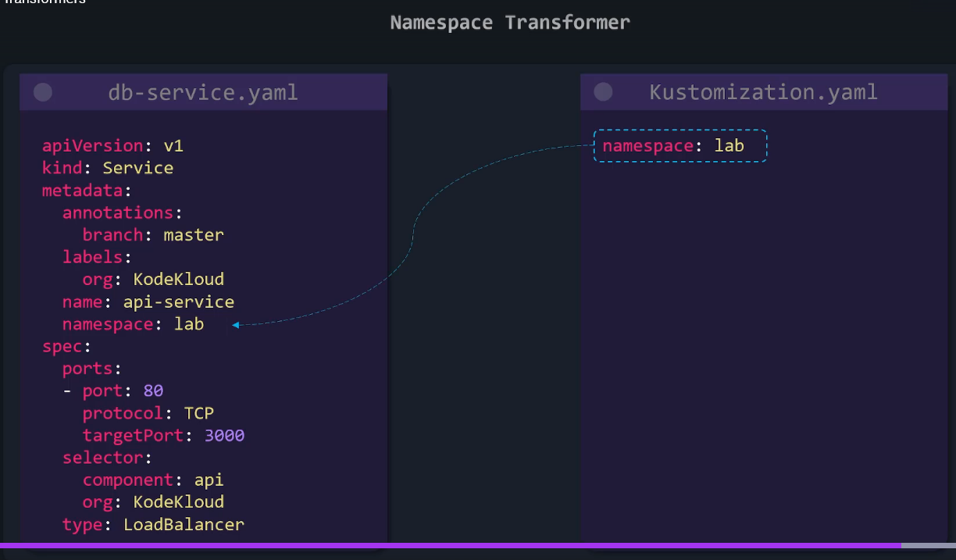Select the labels key under metadata

[x=93, y=257]
